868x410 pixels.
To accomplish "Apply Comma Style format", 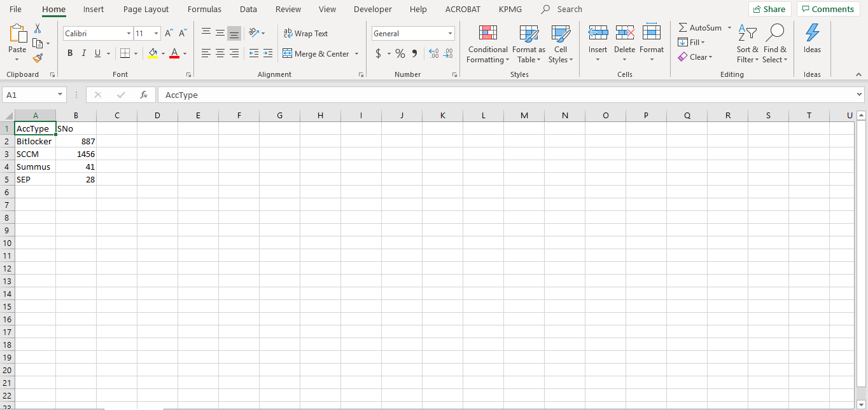I will coord(415,53).
